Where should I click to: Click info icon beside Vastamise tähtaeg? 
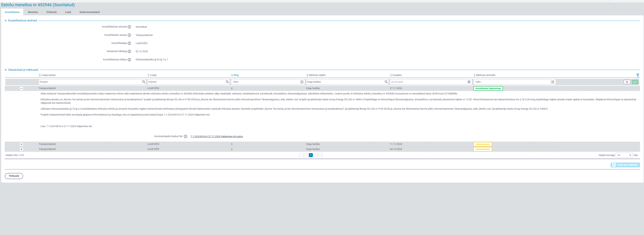click(129, 52)
